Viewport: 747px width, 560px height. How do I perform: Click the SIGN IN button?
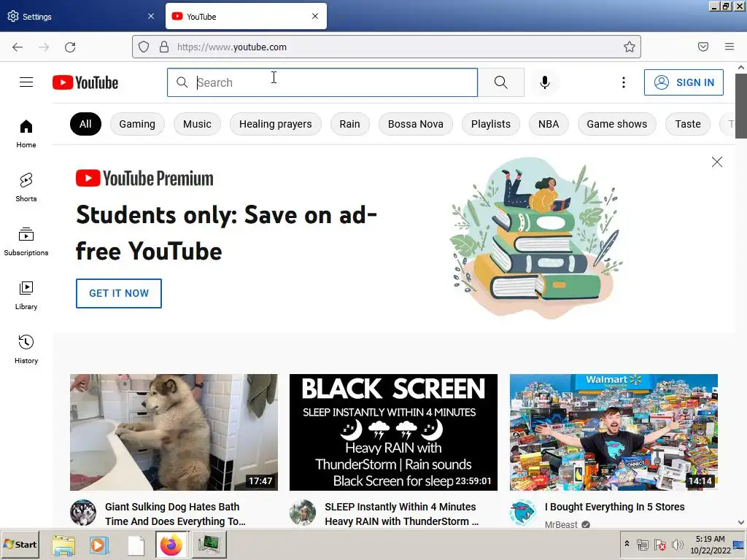684,82
